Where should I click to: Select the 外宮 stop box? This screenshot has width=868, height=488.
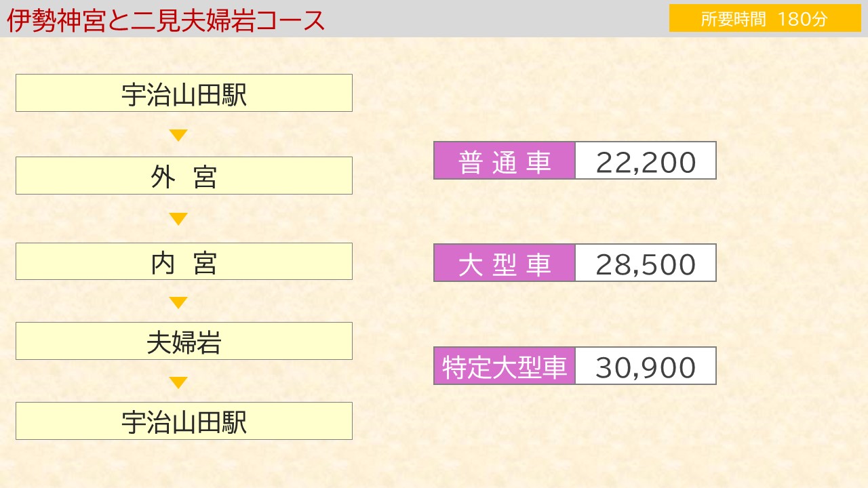point(184,176)
